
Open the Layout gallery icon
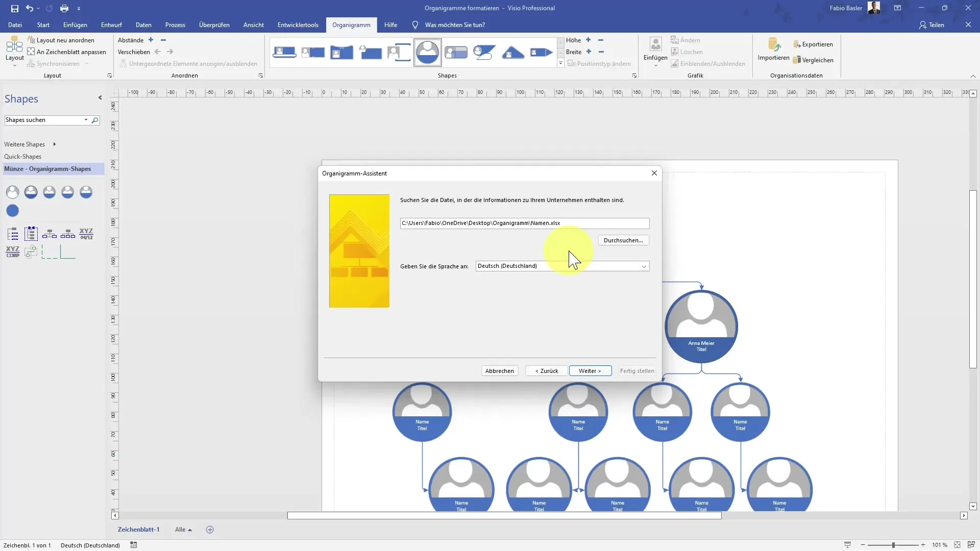pos(14,51)
